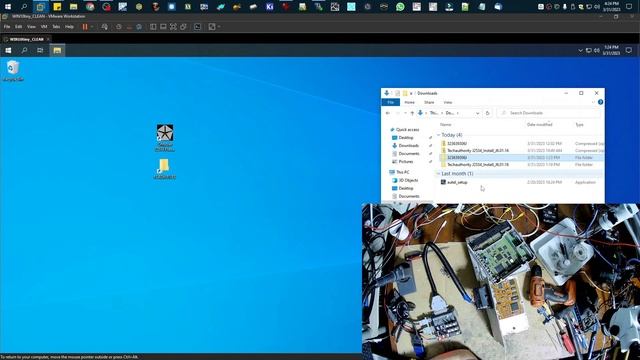Show hidden tray icons in the guest
This screenshot has width=640, height=360.
580,51
